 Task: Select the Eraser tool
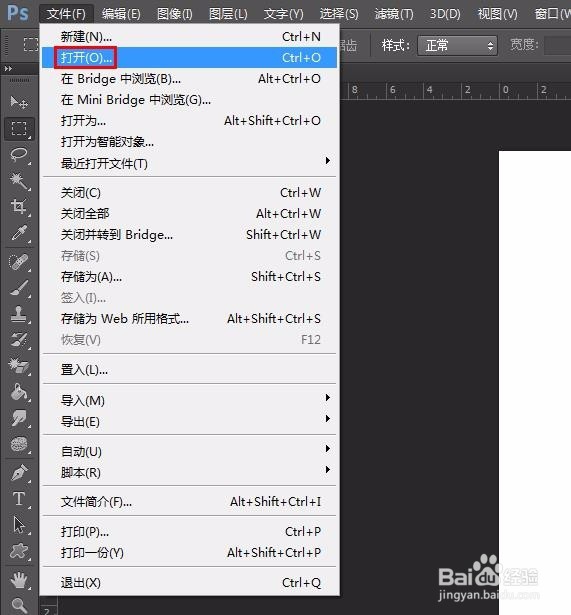(x=19, y=366)
